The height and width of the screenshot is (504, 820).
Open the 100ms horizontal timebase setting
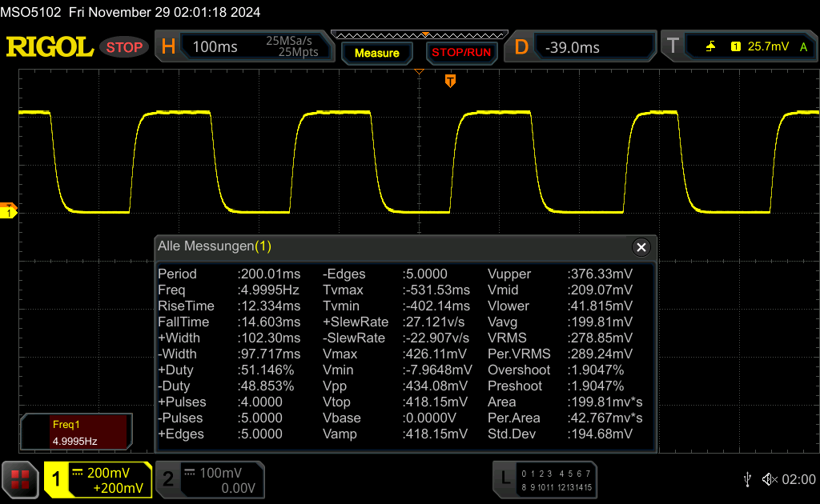(215, 47)
